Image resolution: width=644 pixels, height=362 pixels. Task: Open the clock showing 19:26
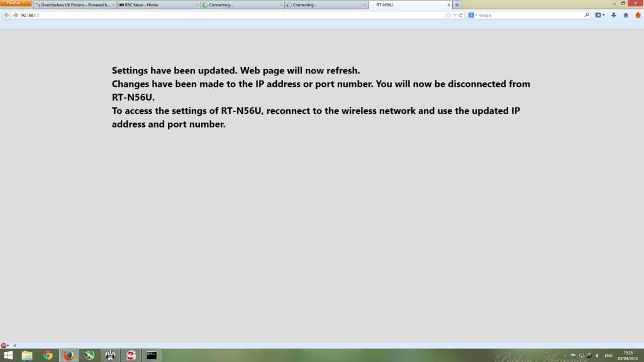628,356
